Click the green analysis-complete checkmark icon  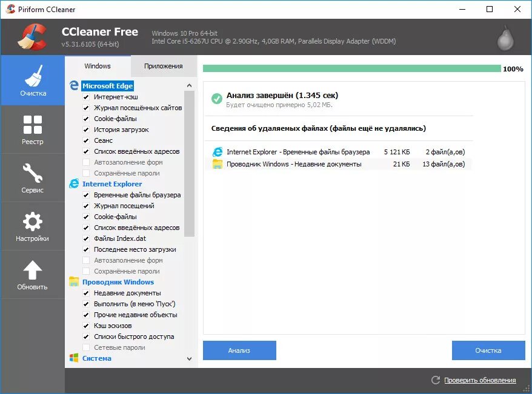(x=217, y=99)
